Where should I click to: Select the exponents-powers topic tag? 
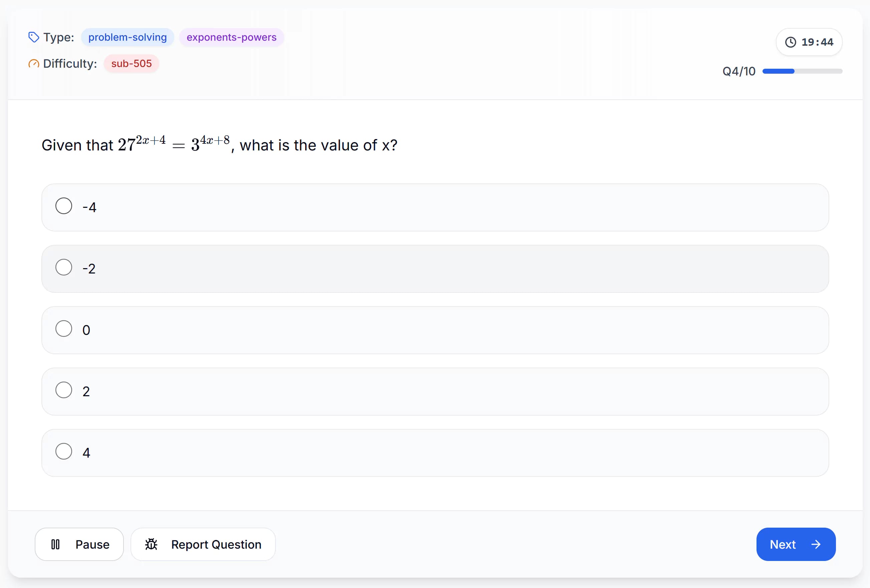[x=231, y=37]
